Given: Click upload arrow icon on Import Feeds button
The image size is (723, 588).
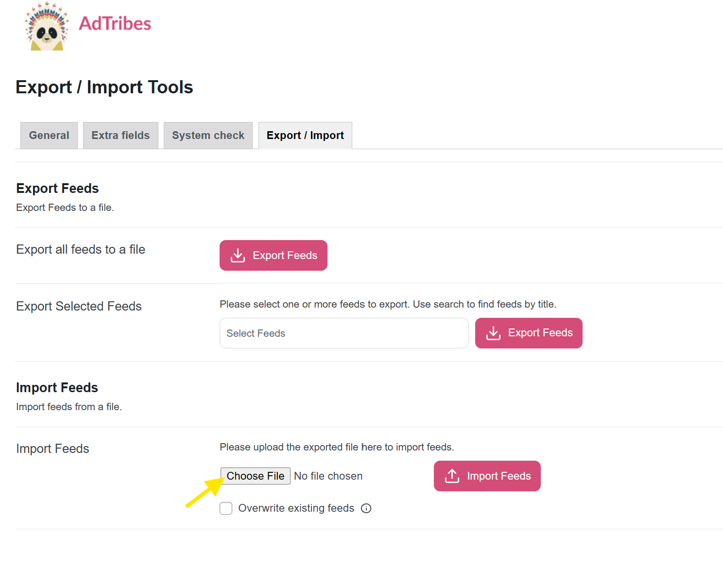Looking at the screenshot, I should (452, 476).
